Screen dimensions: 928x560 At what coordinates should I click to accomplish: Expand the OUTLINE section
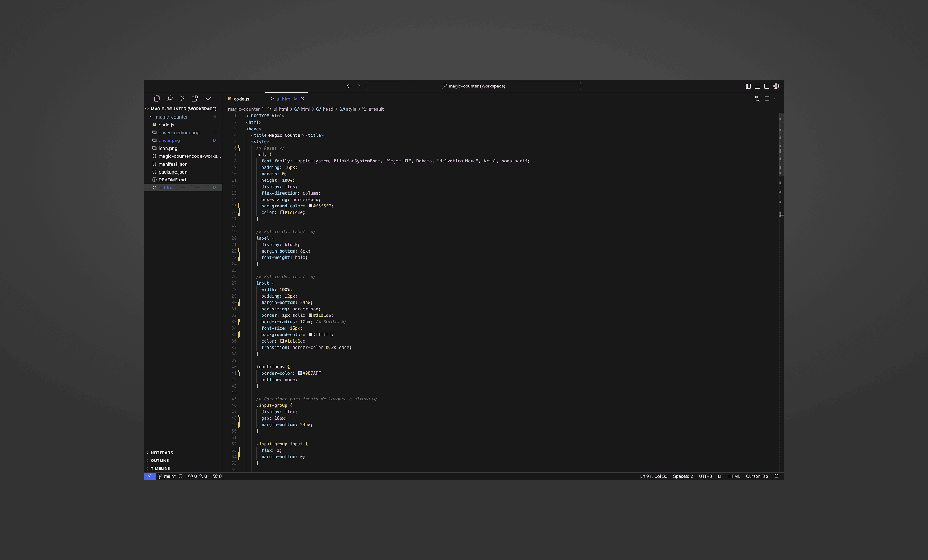pyautogui.click(x=160, y=461)
